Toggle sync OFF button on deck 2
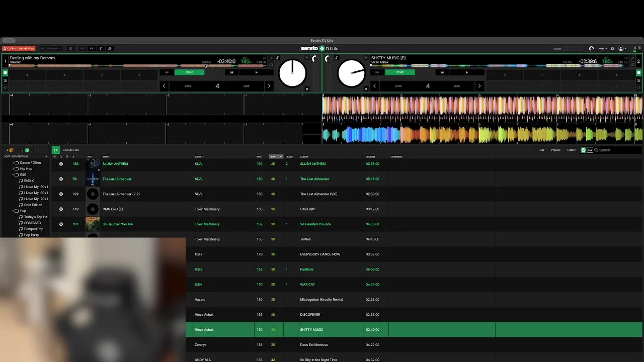The image size is (644, 362). click(377, 72)
